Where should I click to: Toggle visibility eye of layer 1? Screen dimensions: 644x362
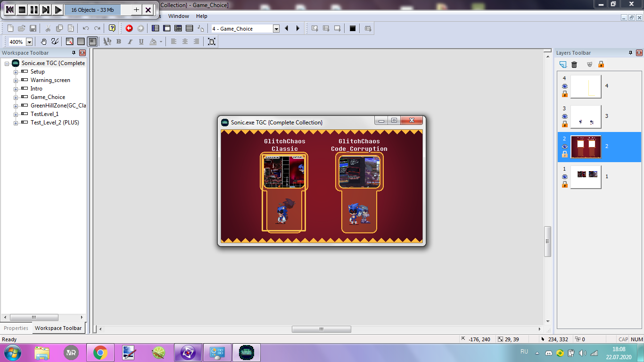click(565, 177)
